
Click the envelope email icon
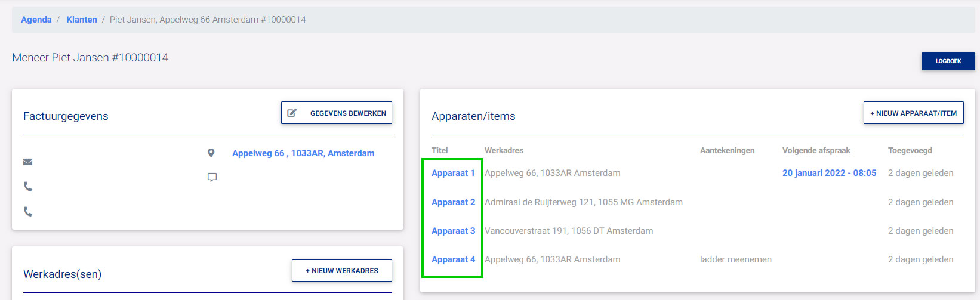coord(27,162)
